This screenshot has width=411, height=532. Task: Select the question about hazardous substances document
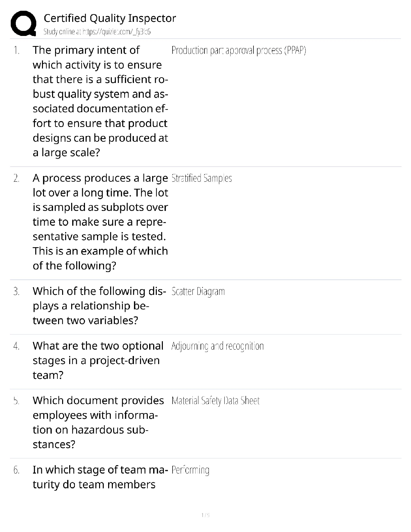pyautogui.click(x=98, y=422)
